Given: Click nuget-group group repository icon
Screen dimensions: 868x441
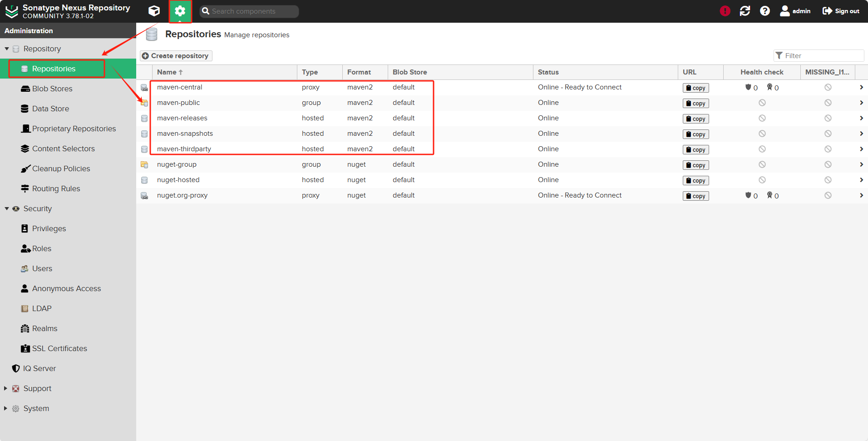Looking at the screenshot, I should pos(144,165).
